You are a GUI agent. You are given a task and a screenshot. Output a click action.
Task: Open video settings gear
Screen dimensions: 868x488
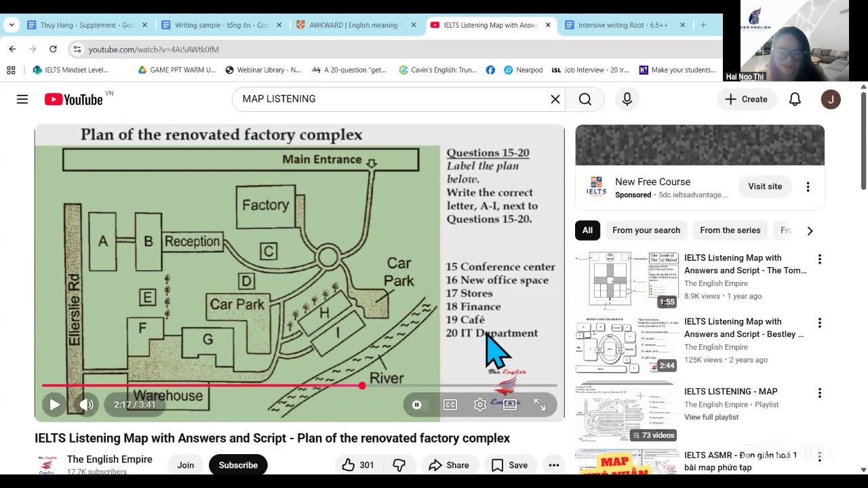click(480, 405)
